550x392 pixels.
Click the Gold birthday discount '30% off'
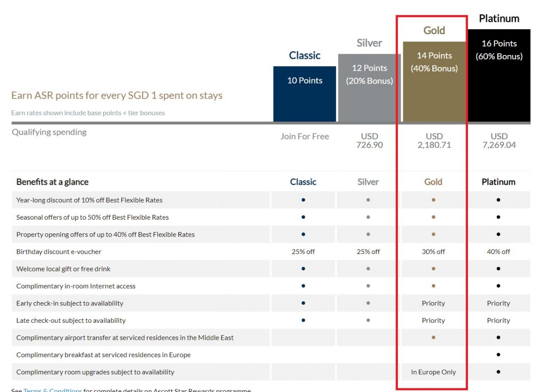434,252
